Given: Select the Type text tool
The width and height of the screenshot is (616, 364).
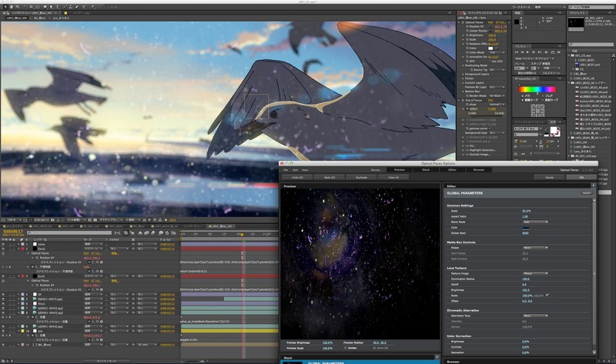Looking at the screenshot, I should click(57, 7).
